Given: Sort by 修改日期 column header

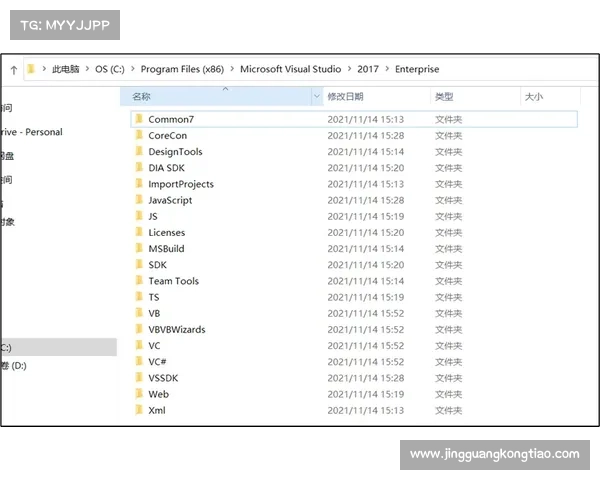Looking at the screenshot, I should point(345,96).
